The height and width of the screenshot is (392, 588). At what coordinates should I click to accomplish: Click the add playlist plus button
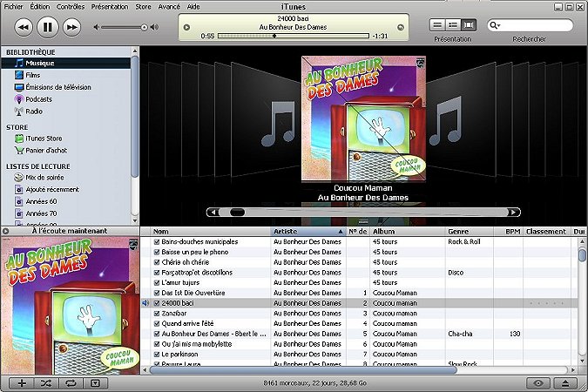[x=22, y=383]
